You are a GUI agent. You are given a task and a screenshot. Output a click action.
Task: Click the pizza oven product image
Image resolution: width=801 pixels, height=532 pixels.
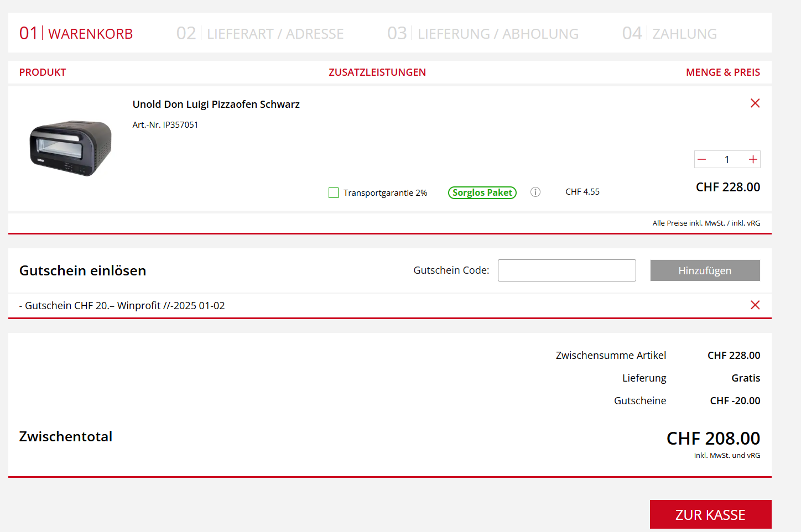[x=70, y=148]
